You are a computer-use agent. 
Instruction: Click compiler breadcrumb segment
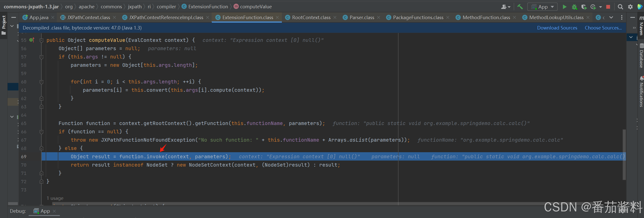click(x=166, y=7)
